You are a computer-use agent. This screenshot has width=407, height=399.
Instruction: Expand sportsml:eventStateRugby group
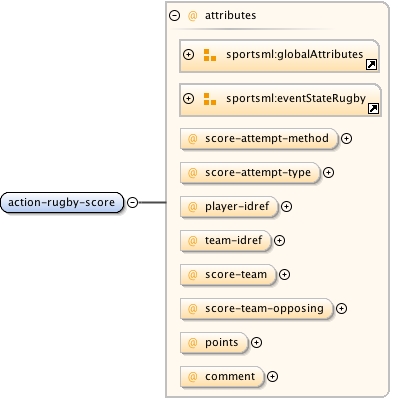(189, 98)
